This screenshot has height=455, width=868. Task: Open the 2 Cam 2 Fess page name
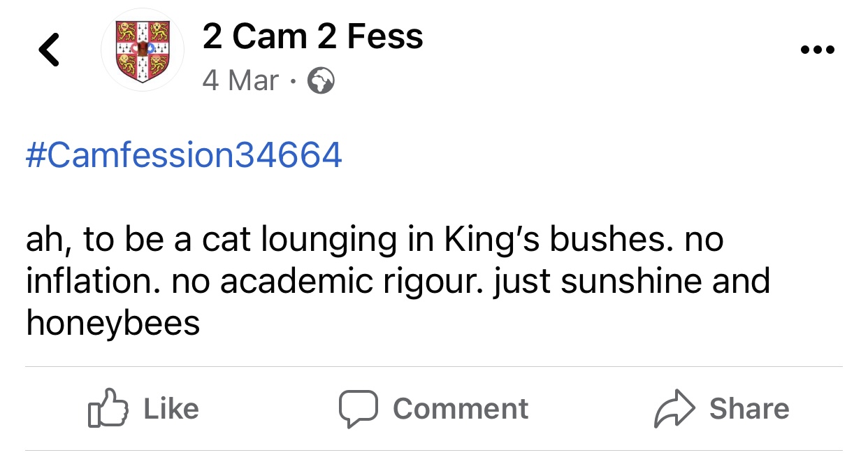click(x=312, y=36)
